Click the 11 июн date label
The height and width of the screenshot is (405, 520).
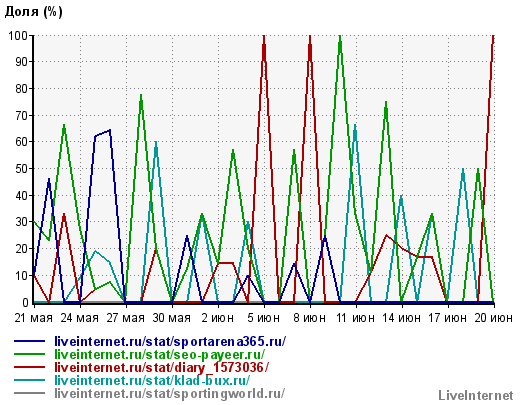tap(355, 318)
